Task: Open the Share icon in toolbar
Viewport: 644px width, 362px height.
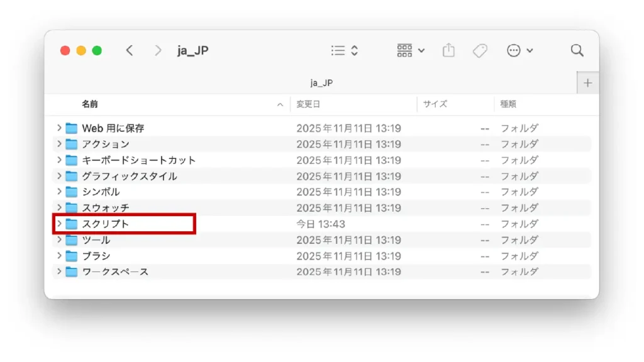Action: pyautogui.click(x=448, y=51)
